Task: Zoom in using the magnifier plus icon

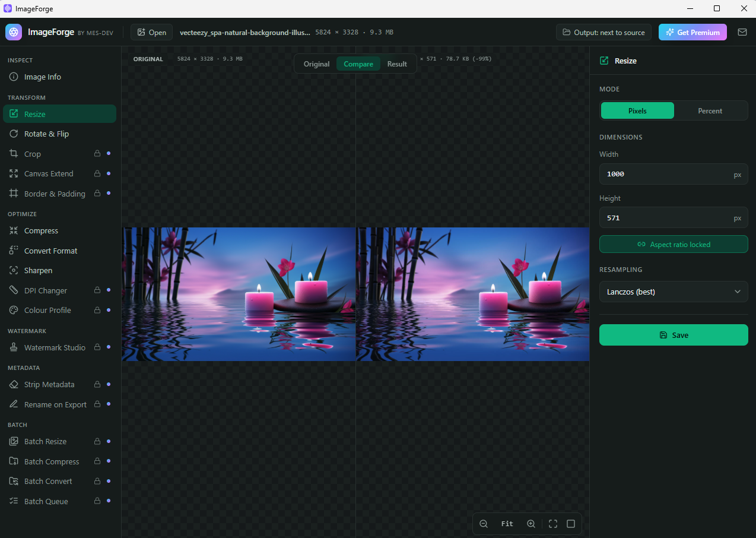Action: tap(531, 524)
